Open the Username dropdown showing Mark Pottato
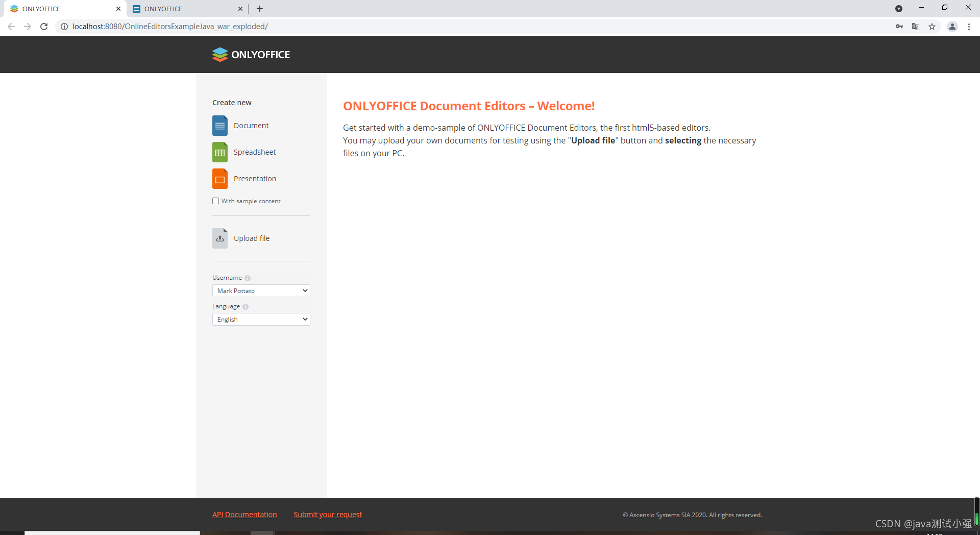This screenshot has width=980, height=535. (261, 291)
